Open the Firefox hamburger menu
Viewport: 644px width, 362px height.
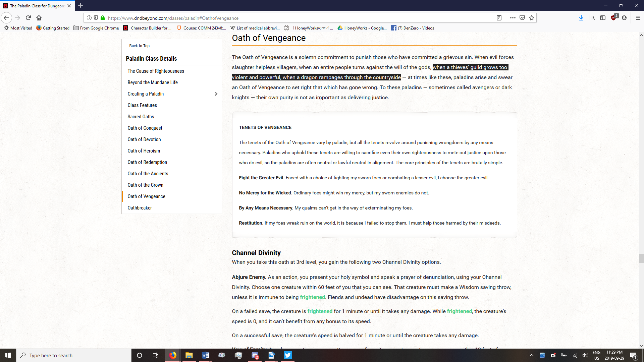(x=638, y=18)
